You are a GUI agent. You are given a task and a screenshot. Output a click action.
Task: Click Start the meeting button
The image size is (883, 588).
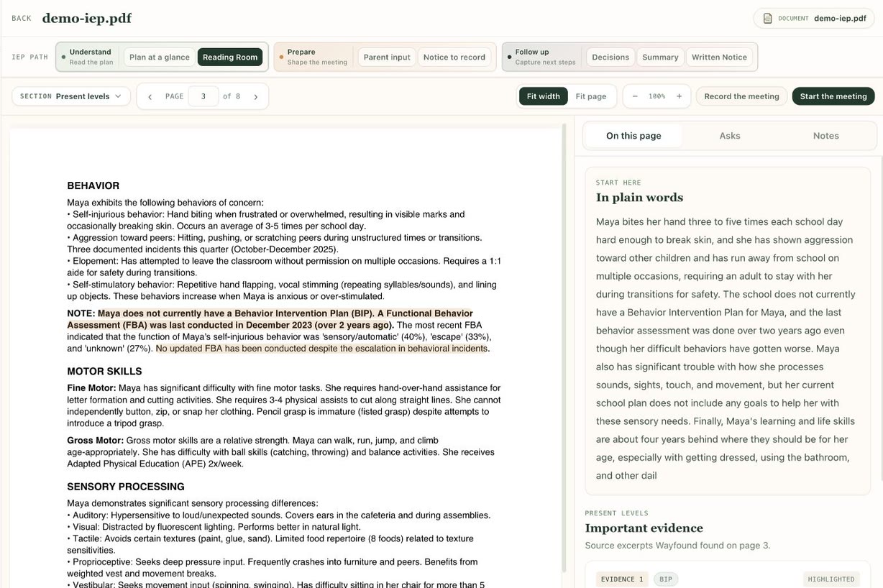pos(833,96)
